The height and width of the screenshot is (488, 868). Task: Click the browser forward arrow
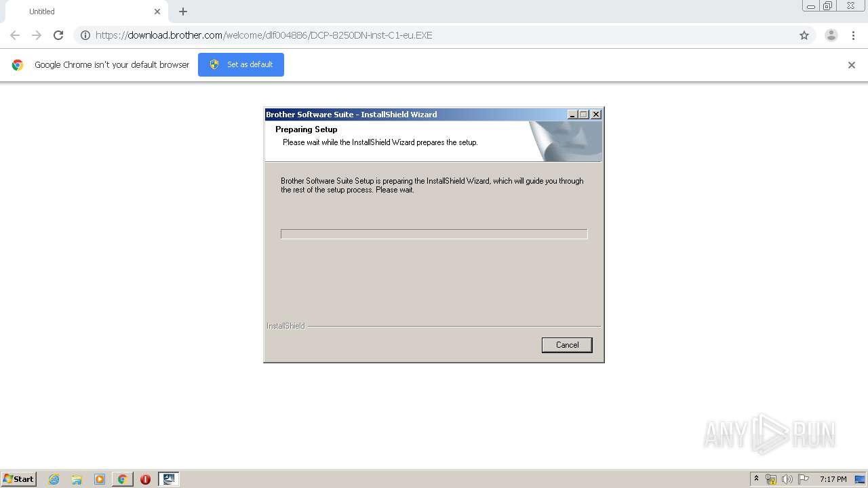point(37,35)
